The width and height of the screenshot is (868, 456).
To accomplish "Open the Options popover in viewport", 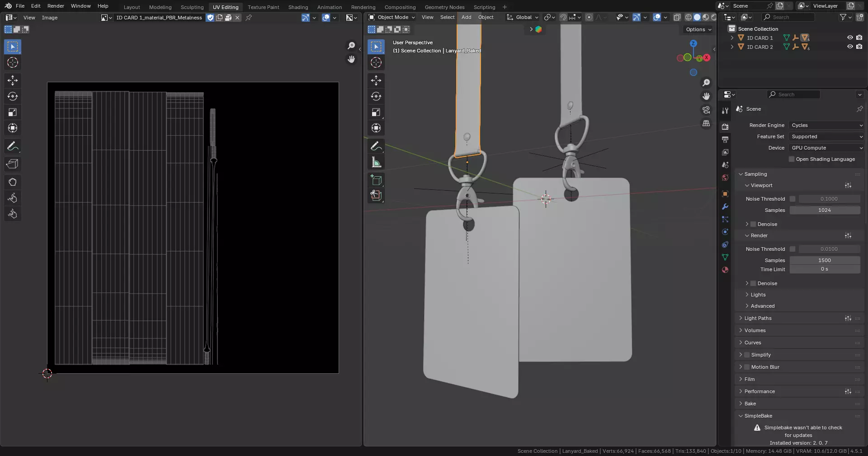I will pos(698,29).
